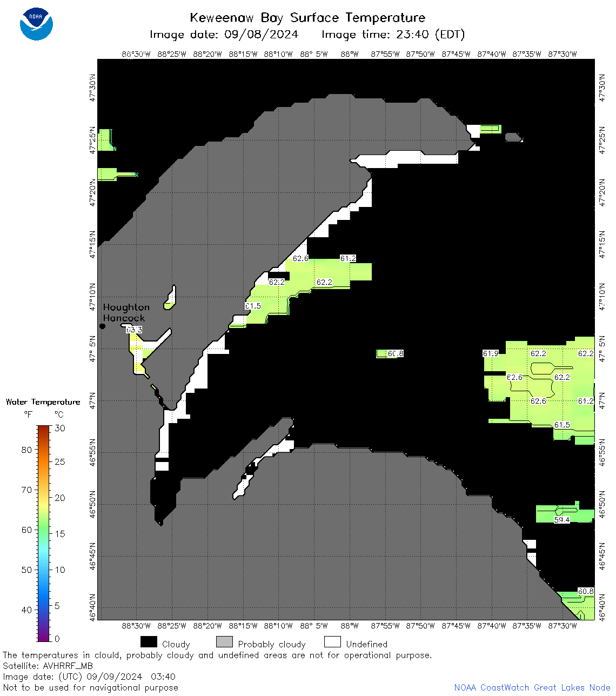The image size is (616, 696).
Task: Click the 'Water Temperature' legend heading
Action: click(43, 402)
